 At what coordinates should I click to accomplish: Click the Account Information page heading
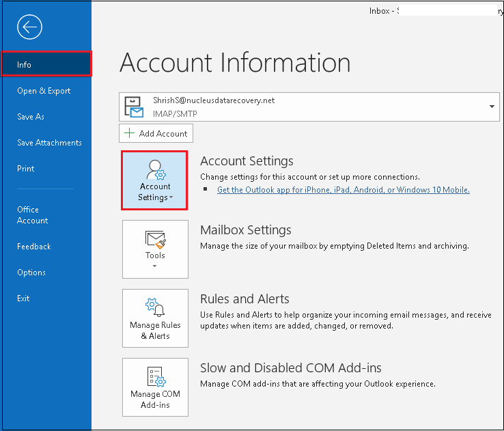[x=235, y=62]
